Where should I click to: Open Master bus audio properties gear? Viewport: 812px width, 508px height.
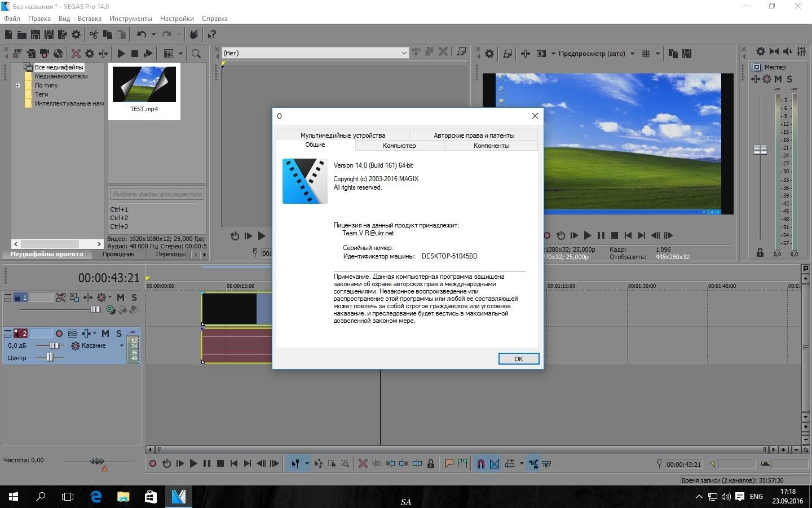[x=761, y=51]
